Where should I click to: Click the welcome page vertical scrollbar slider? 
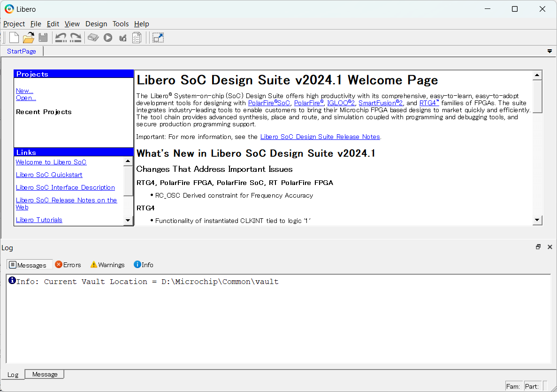click(537, 94)
